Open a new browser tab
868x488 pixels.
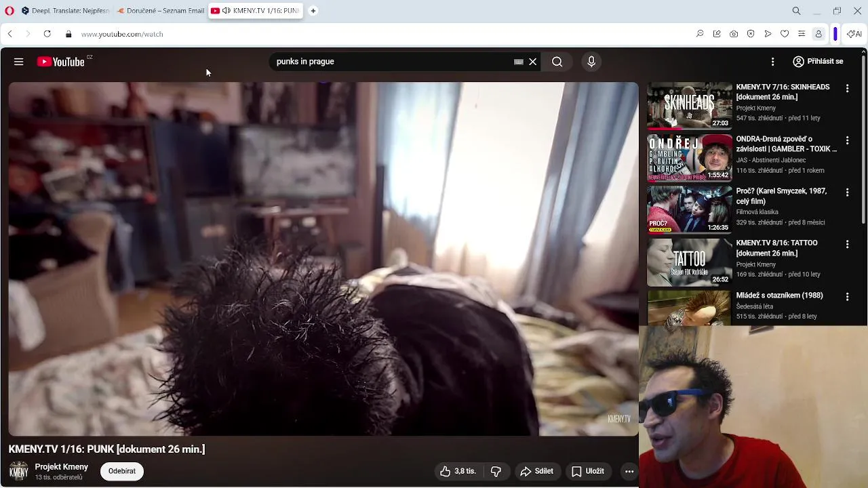pos(313,11)
